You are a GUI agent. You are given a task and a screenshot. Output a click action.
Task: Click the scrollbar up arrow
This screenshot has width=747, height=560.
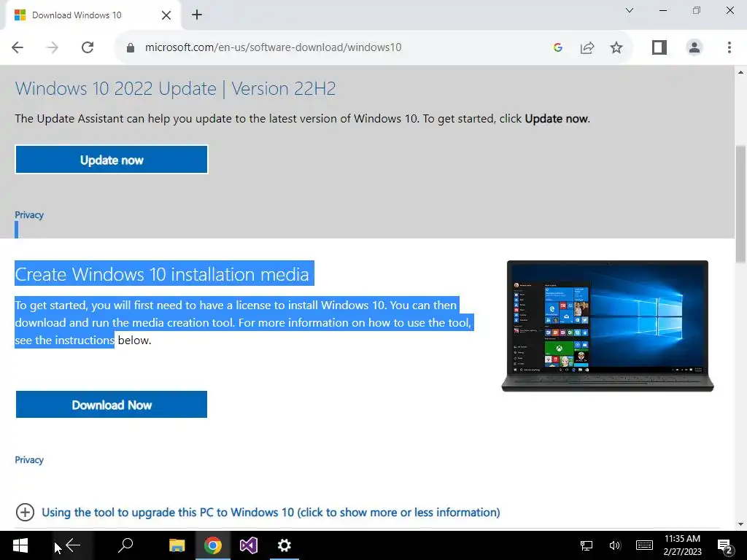pyautogui.click(x=740, y=72)
